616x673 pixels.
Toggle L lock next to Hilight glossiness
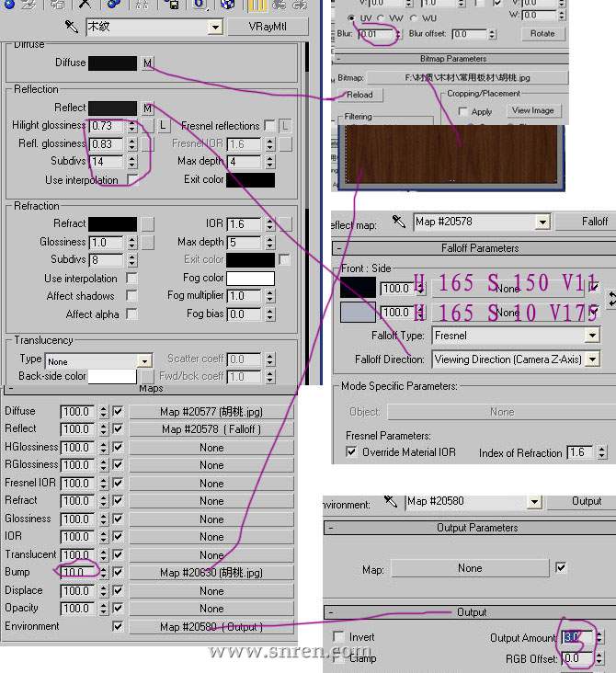tap(163, 126)
